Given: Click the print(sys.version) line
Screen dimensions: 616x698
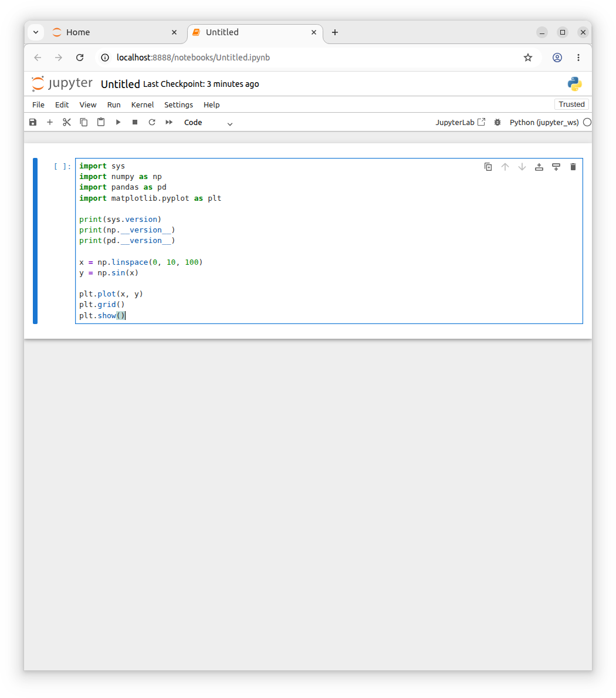Looking at the screenshot, I should coord(120,220).
